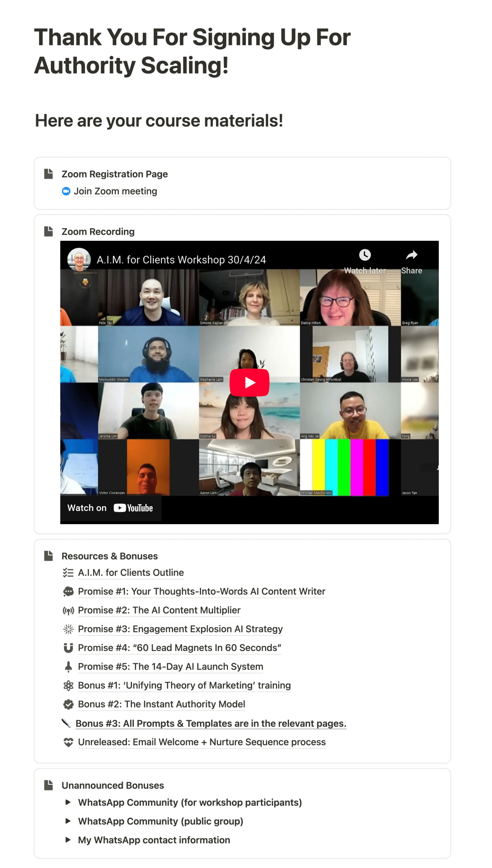Click the checklist icon beside A.I.M. Outline
The height and width of the screenshot is (868, 492).
(x=68, y=573)
